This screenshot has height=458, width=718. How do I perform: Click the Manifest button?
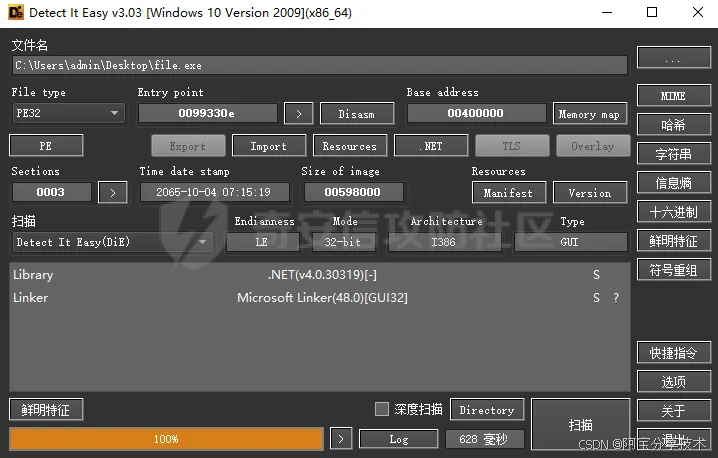point(509,193)
